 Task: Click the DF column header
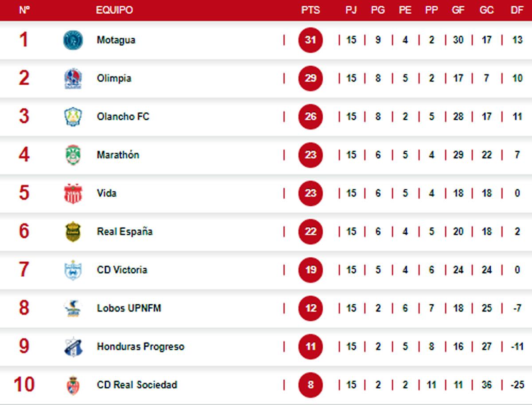tap(517, 10)
